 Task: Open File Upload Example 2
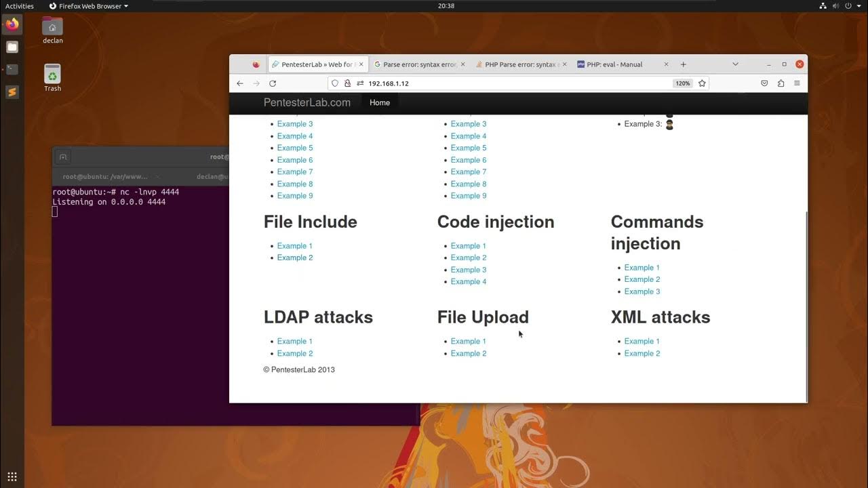469,354
